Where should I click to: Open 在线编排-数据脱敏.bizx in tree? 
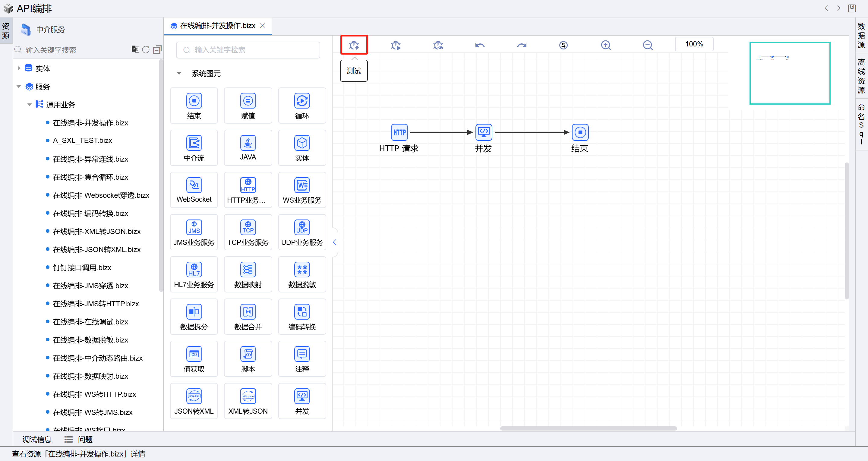click(x=90, y=340)
